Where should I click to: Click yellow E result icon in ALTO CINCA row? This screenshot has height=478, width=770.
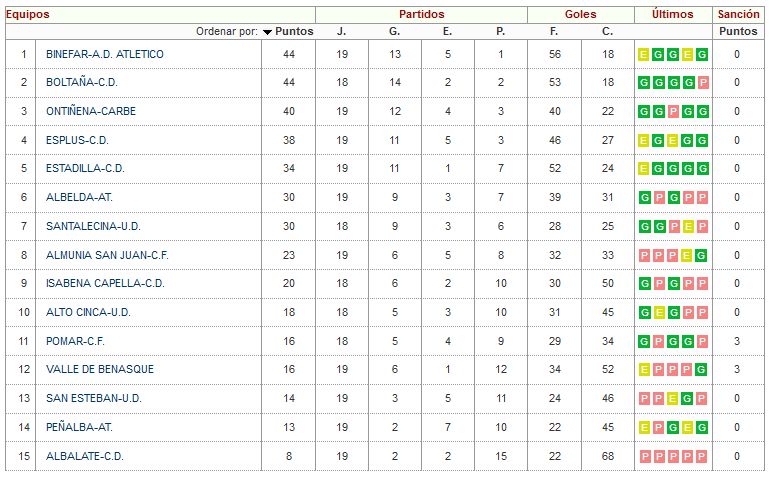[659, 312]
